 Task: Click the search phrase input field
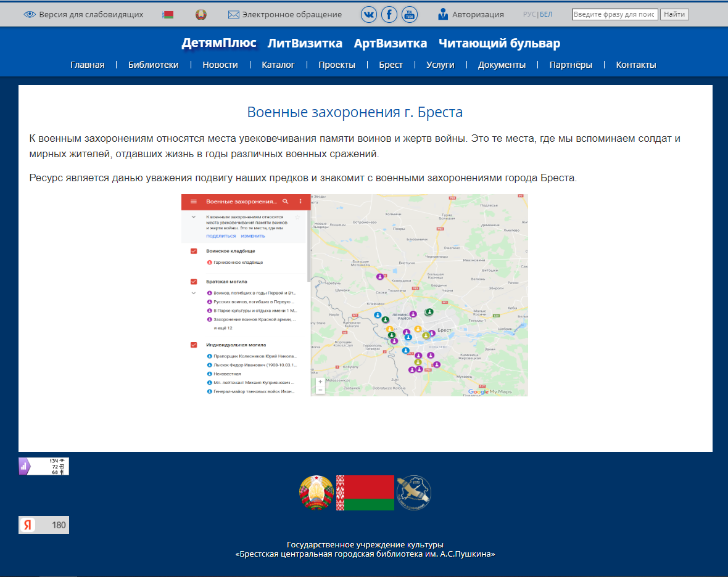[614, 14]
